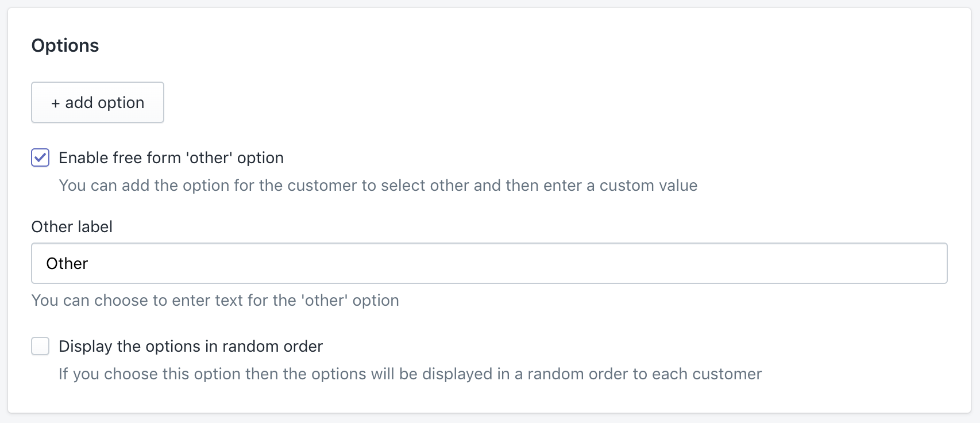This screenshot has height=423, width=980.
Task: Click the 'Display the options in random order' label
Action: 191,346
